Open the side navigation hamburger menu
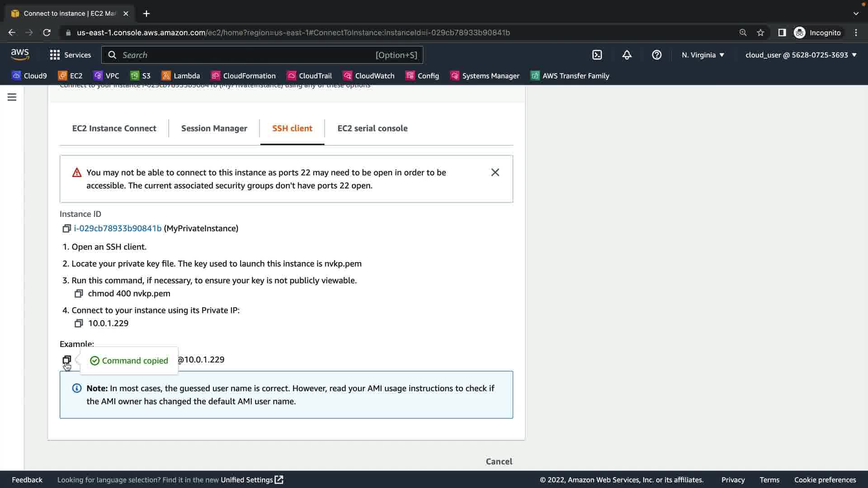The image size is (868, 488). pyautogui.click(x=12, y=97)
